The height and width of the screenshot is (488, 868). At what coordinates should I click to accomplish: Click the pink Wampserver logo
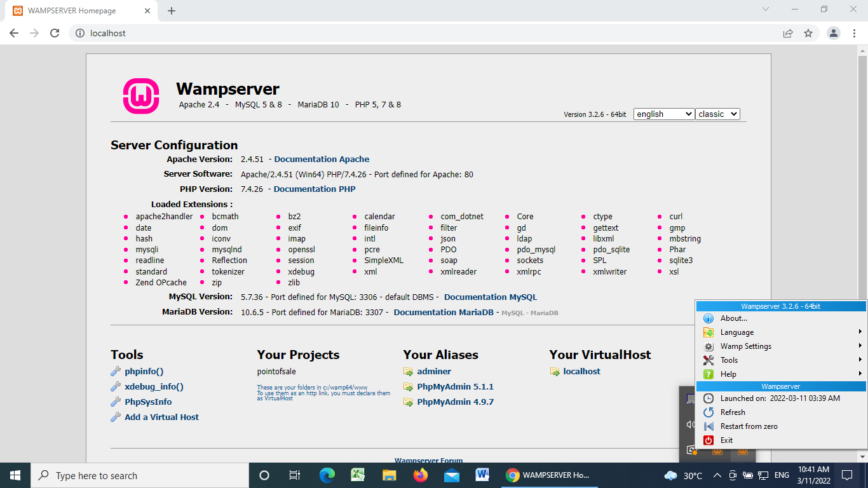140,96
